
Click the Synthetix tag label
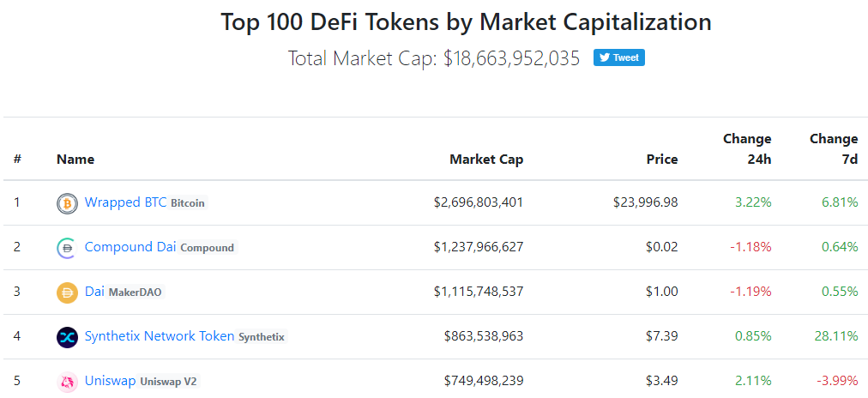262,337
